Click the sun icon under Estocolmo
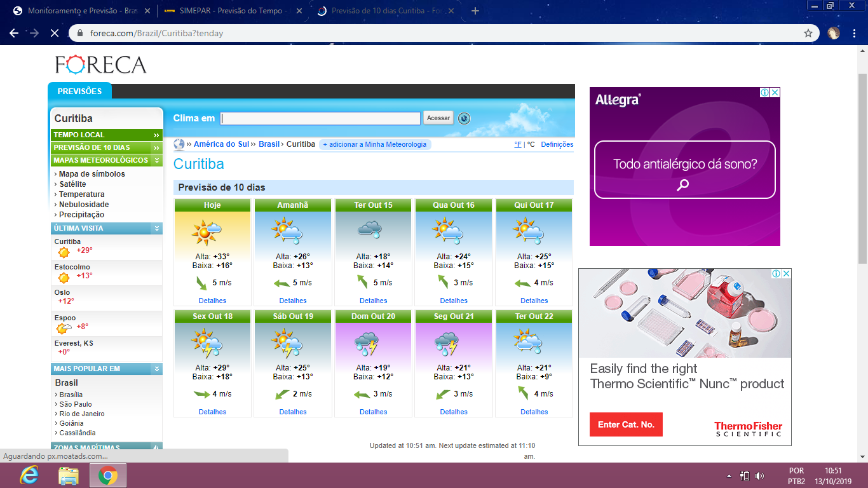868x488 pixels. tap(64, 278)
